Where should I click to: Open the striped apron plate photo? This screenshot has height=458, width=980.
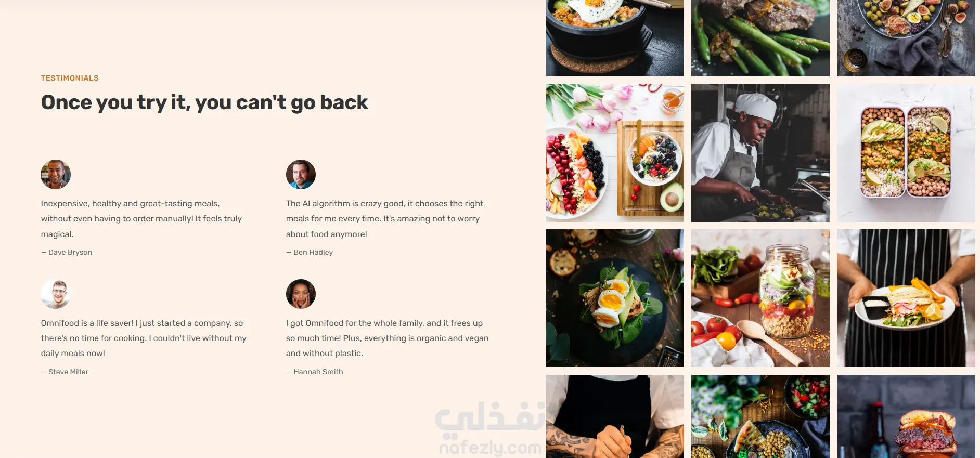click(906, 298)
